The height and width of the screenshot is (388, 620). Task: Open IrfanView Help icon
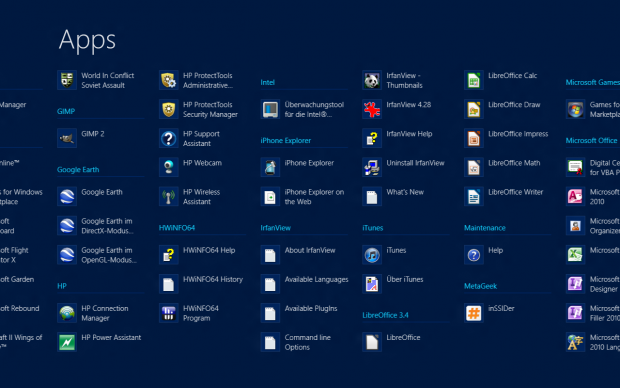coord(372,138)
